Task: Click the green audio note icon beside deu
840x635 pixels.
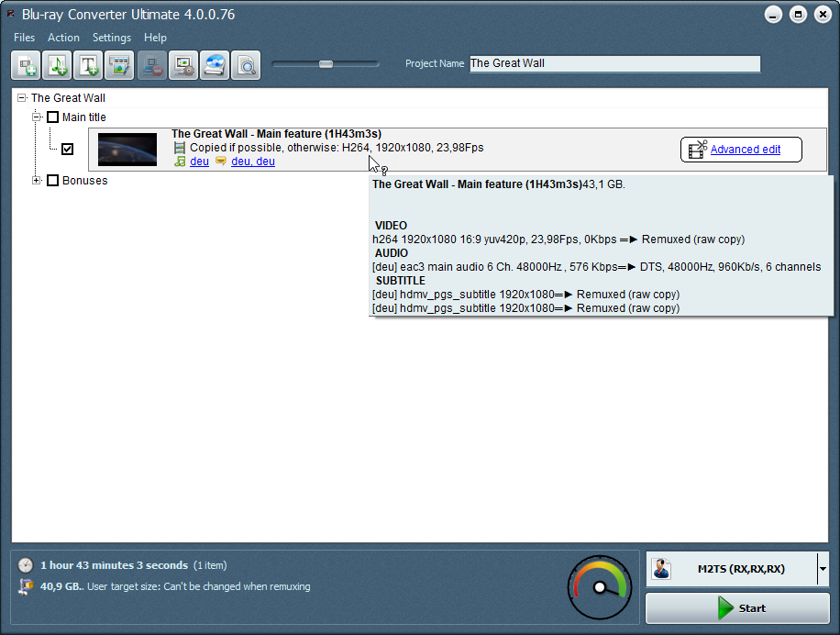Action: (x=180, y=162)
